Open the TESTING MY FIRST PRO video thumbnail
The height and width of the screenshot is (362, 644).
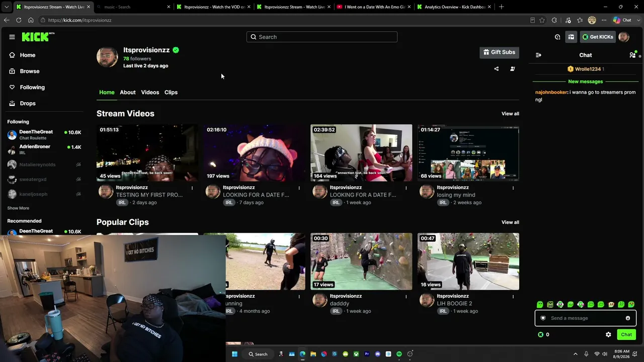147,153
